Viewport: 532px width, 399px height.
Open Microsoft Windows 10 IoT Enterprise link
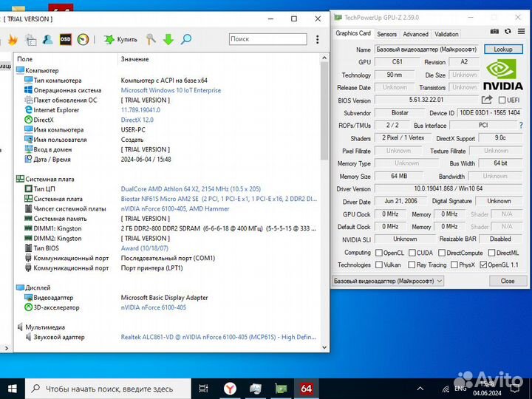[x=171, y=90]
